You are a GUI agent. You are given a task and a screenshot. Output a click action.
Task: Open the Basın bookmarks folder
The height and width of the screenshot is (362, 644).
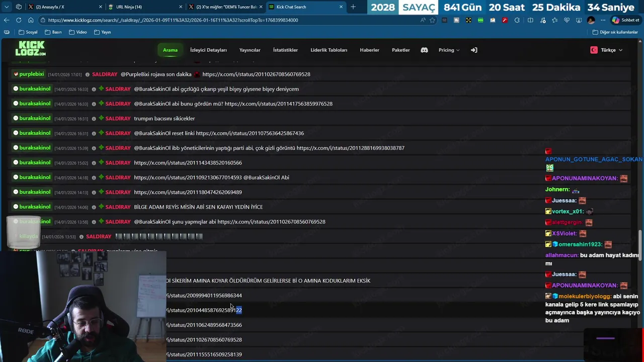coord(53,32)
